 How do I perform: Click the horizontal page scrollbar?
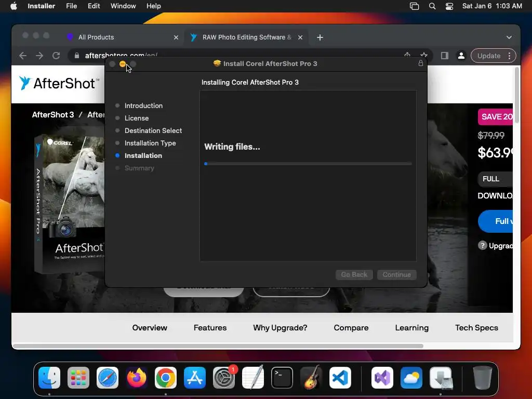(x=218, y=346)
